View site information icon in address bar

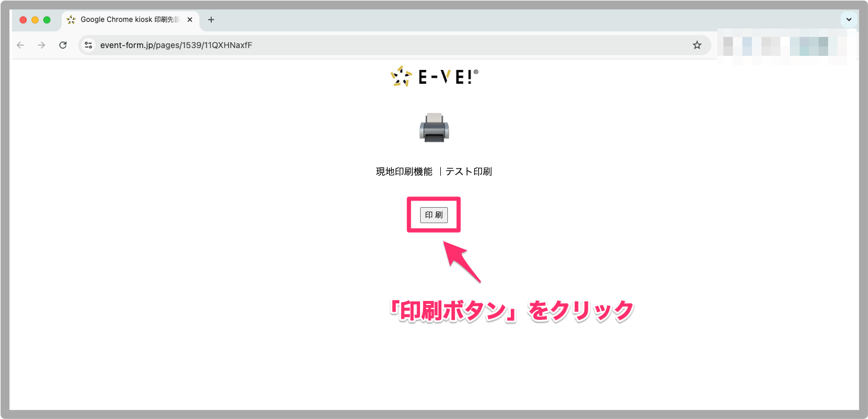(88, 45)
